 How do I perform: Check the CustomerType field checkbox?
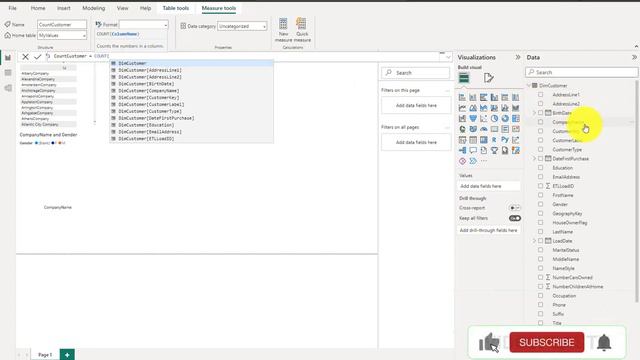[540, 149]
